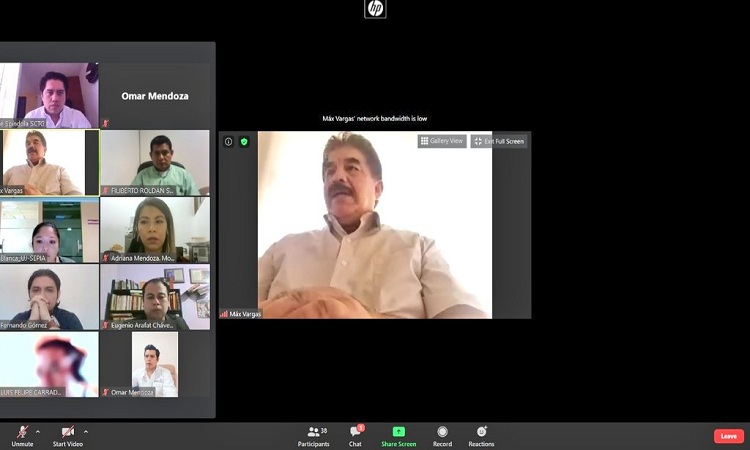Viewport: 750px width, 450px height.
Task: Click Eugenio Arafat Chávez's video tile
Action: tap(154, 296)
